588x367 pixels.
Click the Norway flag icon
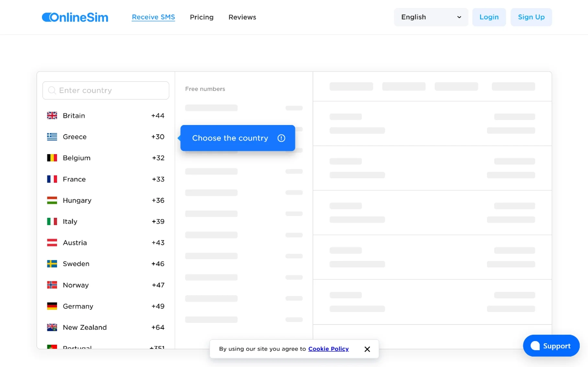tap(52, 285)
